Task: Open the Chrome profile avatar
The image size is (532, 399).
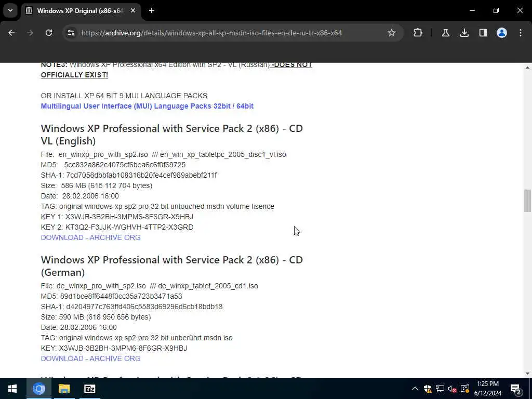Action: tap(501, 33)
